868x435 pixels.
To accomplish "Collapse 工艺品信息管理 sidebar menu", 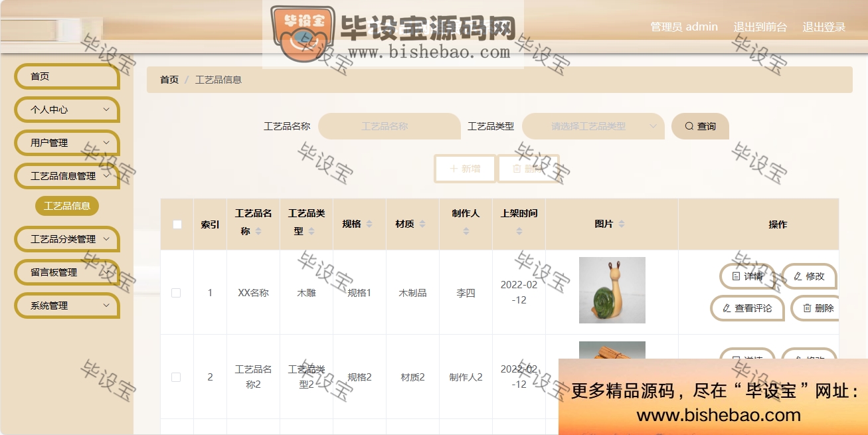I will 66,176.
